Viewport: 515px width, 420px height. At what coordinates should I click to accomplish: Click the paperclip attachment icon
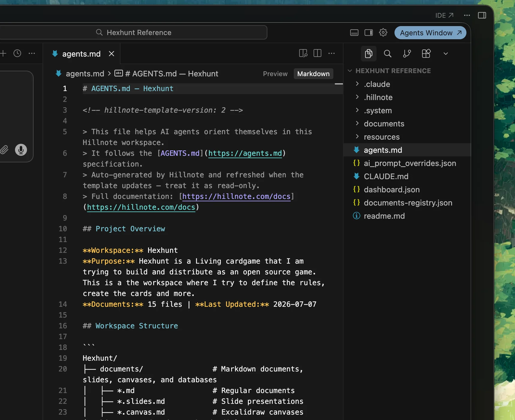[4, 150]
